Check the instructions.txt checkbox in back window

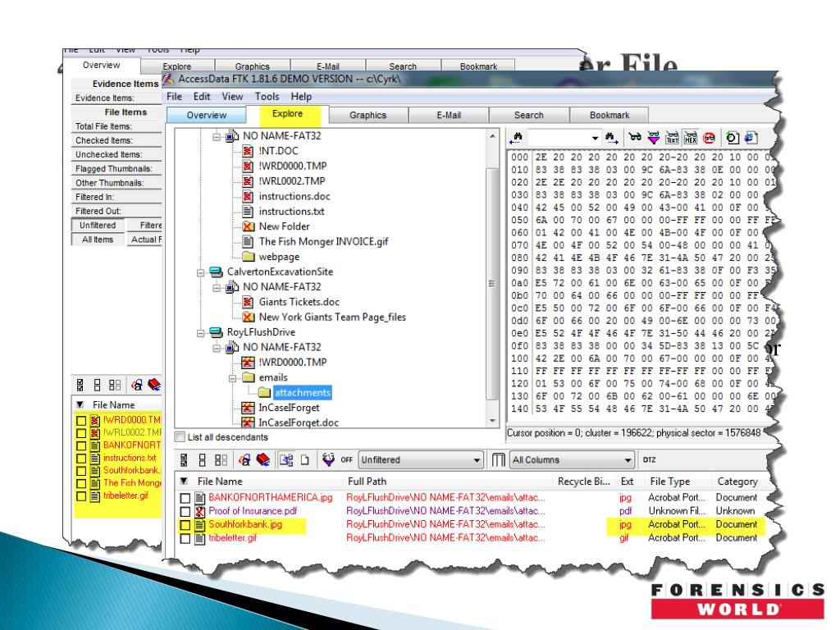pyautogui.click(x=81, y=458)
